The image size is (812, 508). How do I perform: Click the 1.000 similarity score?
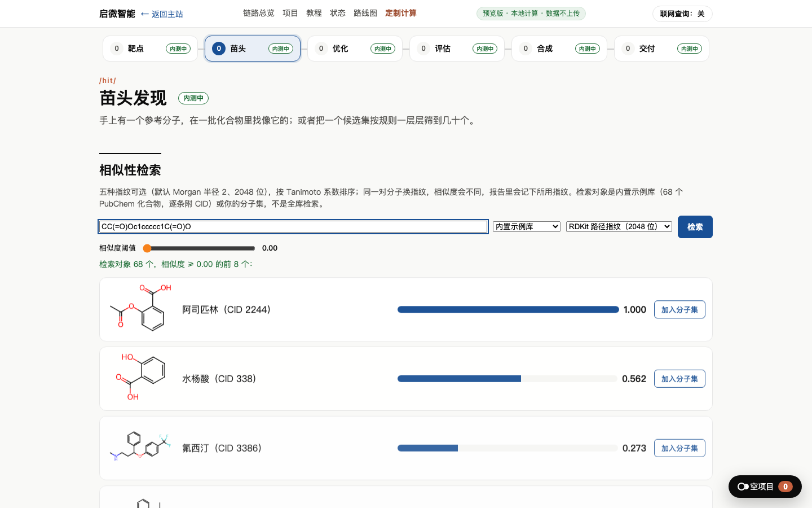(x=635, y=309)
